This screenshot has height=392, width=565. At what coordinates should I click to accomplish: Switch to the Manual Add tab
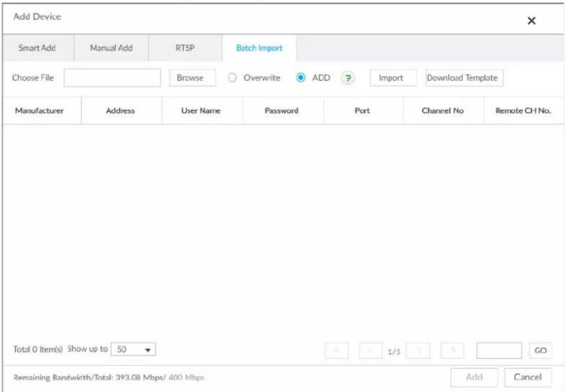pyautogui.click(x=111, y=48)
